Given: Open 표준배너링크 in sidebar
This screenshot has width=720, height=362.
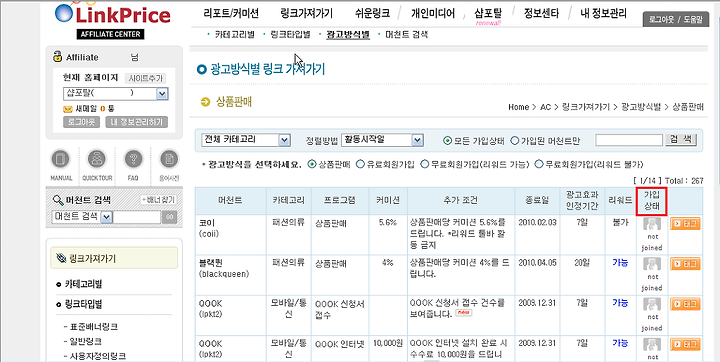Looking at the screenshot, I should 93,327.
